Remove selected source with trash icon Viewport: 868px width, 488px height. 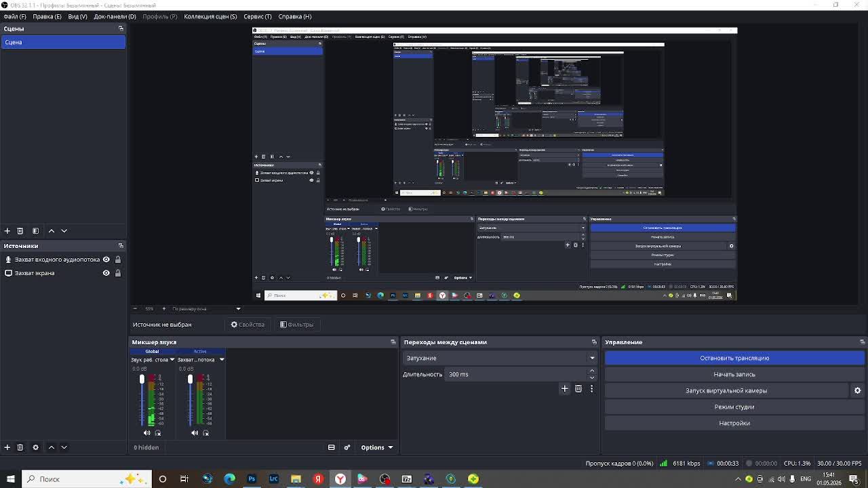click(x=20, y=447)
